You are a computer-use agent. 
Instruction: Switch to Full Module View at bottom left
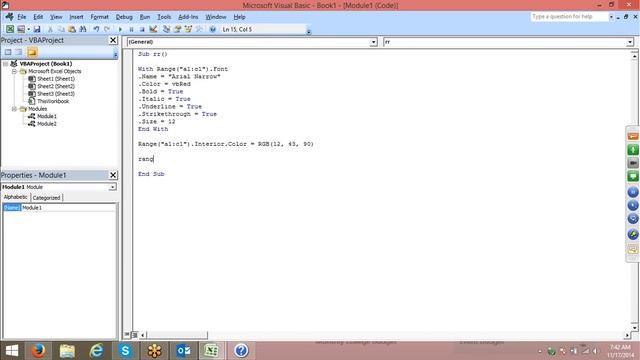pyautogui.click(x=134, y=335)
